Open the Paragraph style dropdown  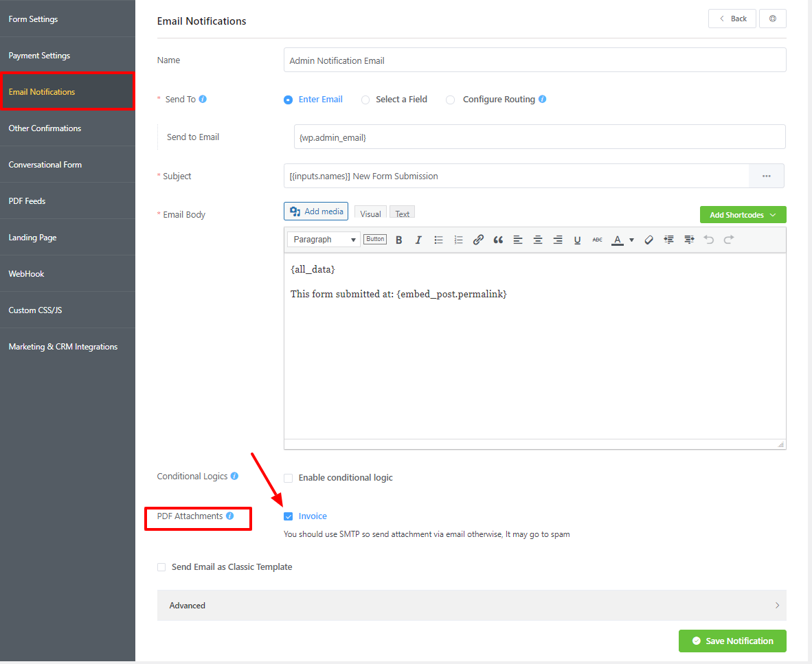point(323,239)
